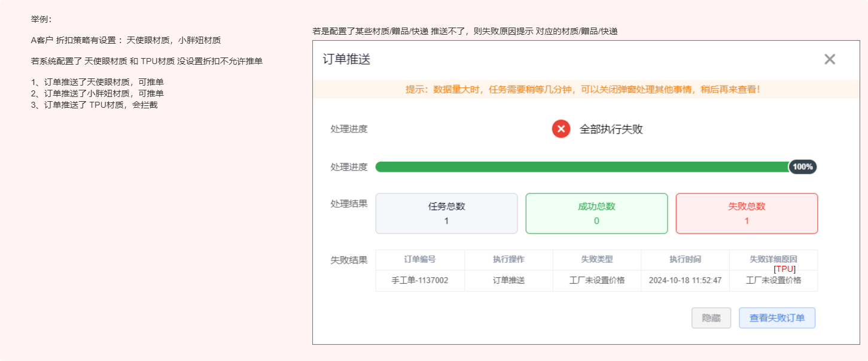Viewport: 868px width, 361px height.
Task: Click the 2024-10-18 11:52:47 time cell
Action: 685,280
